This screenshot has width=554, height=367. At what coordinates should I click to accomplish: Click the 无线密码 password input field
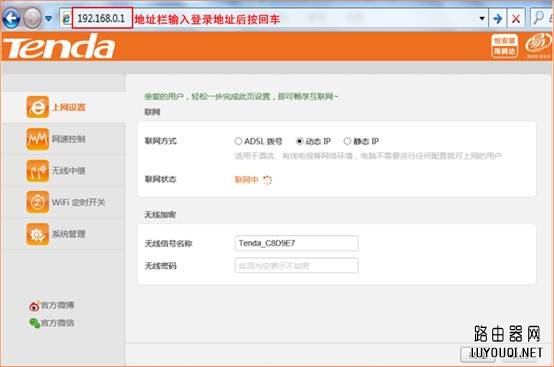pos(296,266)
